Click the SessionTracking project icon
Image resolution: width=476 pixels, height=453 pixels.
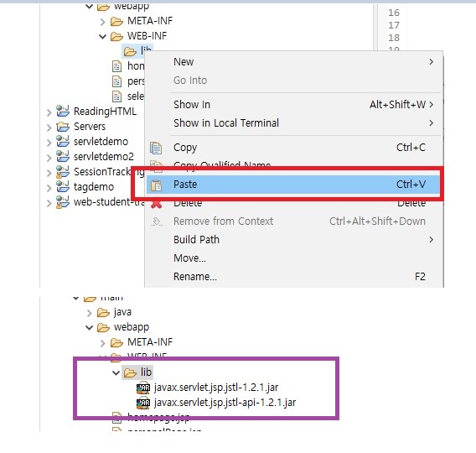pos(63,172)
